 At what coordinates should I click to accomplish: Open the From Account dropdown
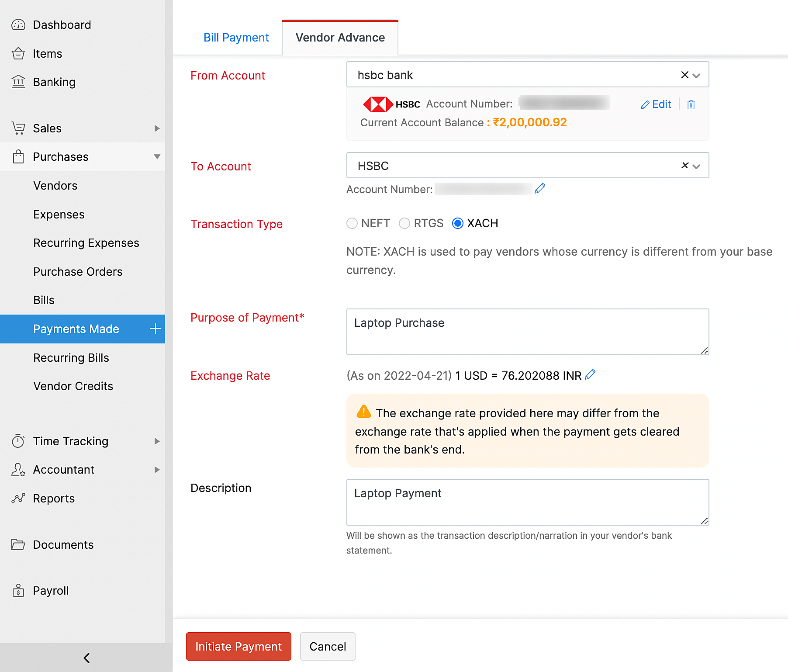tap(697, 76)
